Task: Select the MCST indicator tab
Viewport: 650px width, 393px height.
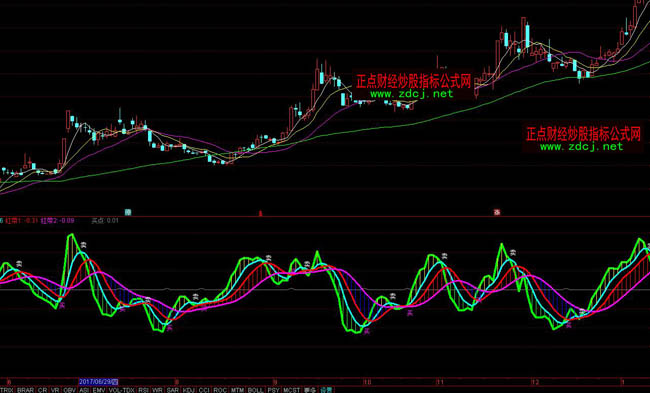Action: (x=291, y=390)
